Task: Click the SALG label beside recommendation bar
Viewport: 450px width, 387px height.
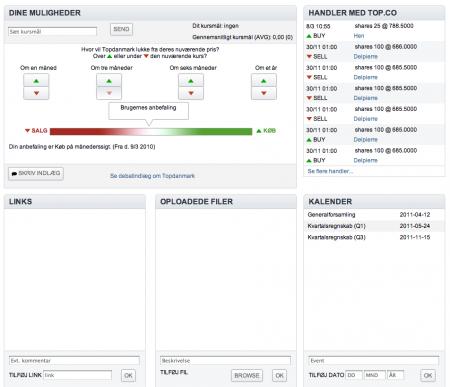Action: coord(36,131)
